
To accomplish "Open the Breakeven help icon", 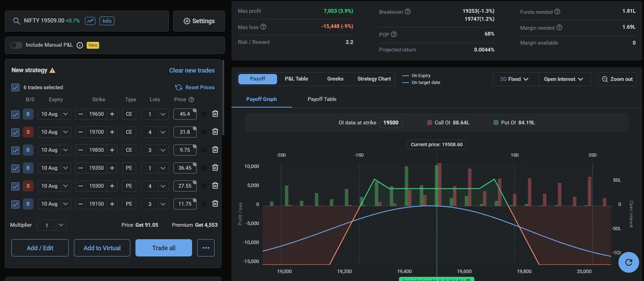I will 408,12.
